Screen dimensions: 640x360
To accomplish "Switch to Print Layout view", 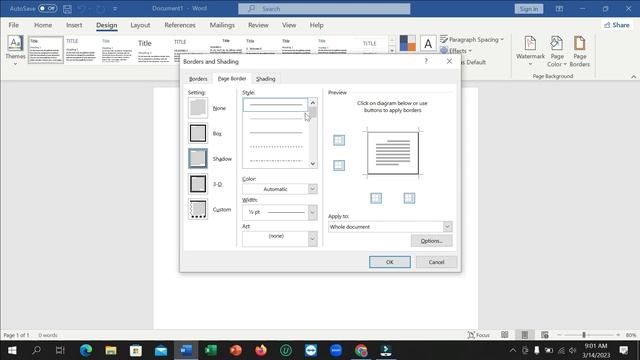I will [x=524, y=335].
